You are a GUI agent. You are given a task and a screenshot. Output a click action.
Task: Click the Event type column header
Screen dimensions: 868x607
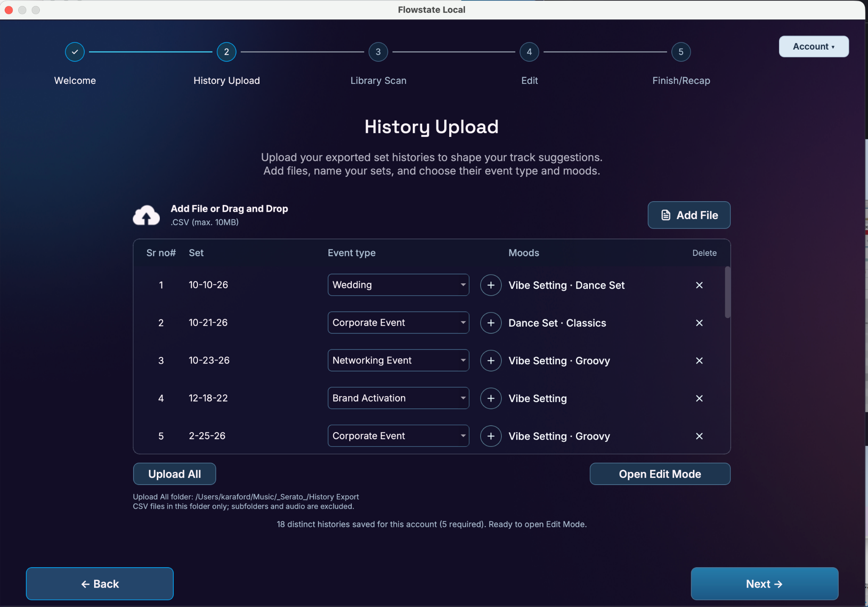[x=351, y=253]
